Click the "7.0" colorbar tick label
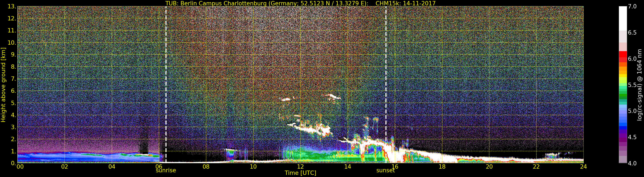 pos(632,6)
